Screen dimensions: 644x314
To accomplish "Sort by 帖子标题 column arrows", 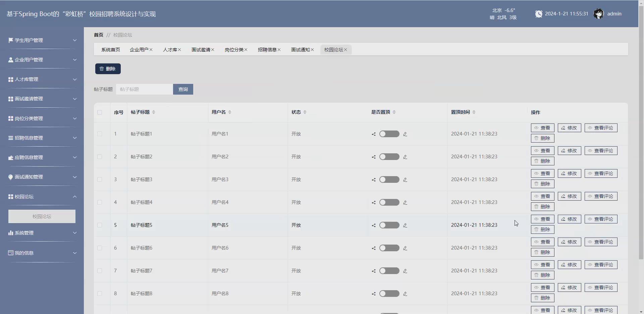I will click(x=154, y=112).
